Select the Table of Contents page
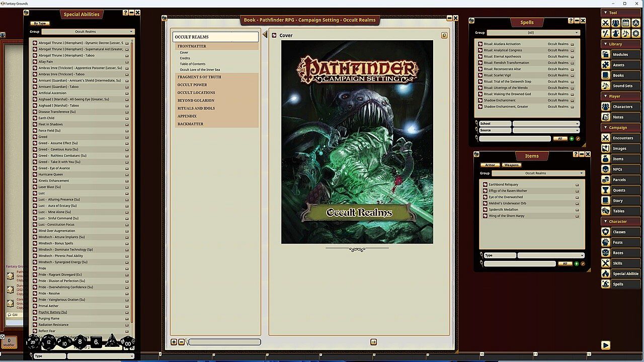The width and height of the screenshot is (644, 362). tap(193, 64)
